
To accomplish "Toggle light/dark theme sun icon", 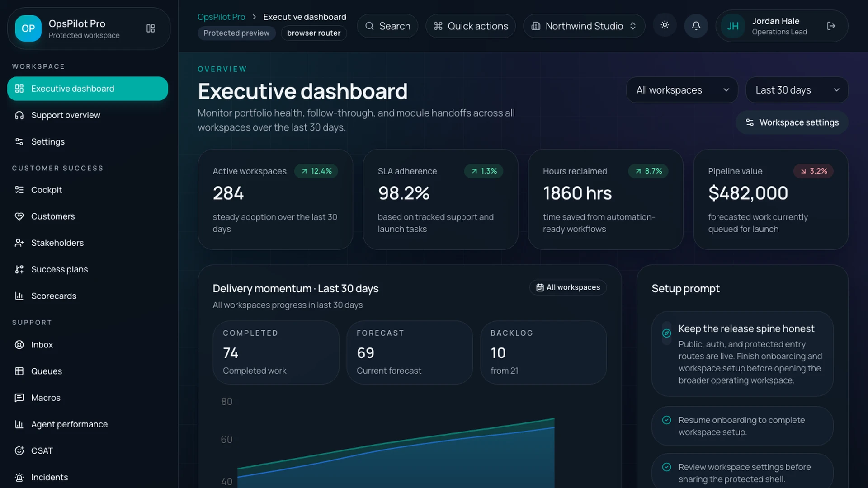I will (x=665, y=25).
